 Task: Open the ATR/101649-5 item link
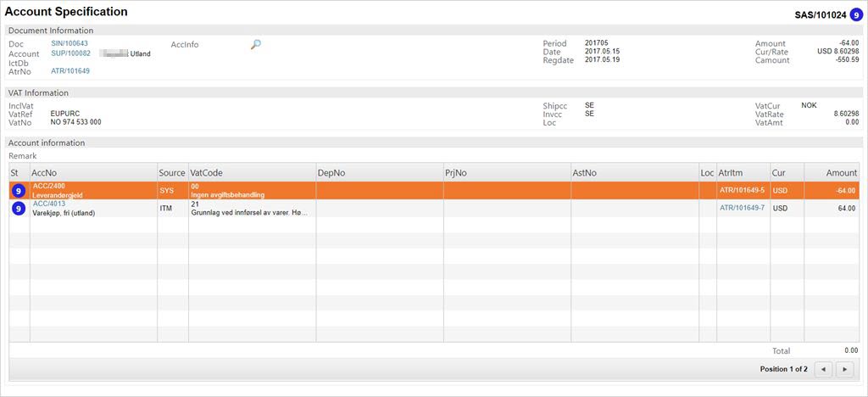pyautogui.click(x=742, y=191)
